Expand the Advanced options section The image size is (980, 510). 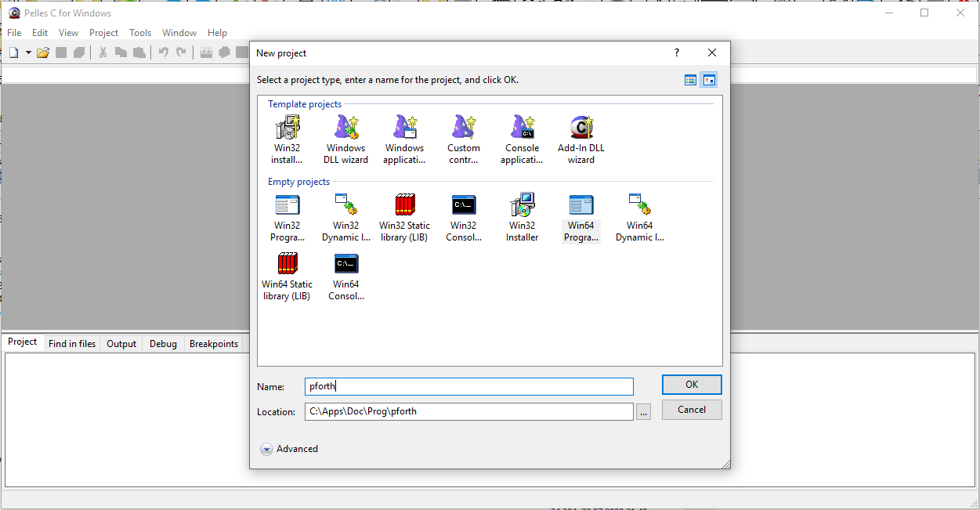tap(289, 449)
